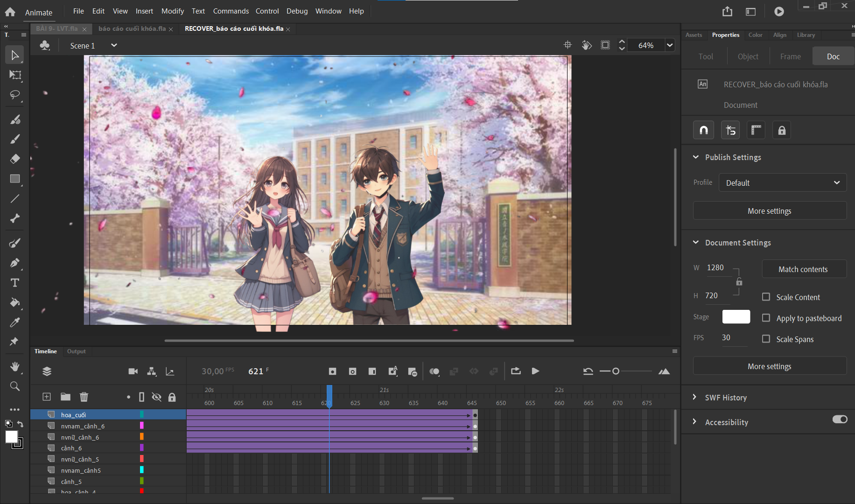
Task: Enable Scale Spans checkbox
Action: click(x=766, y=339)
